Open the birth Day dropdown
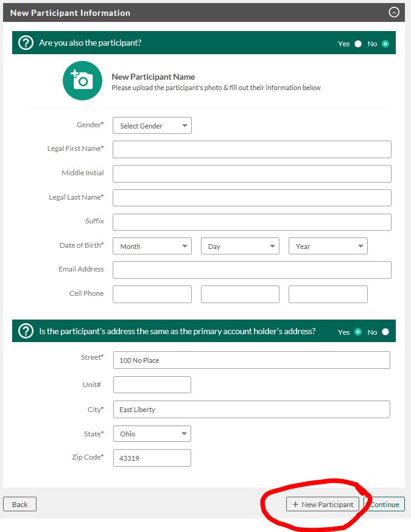The width and height of the screenshot is (411, 532). point(240,246)
